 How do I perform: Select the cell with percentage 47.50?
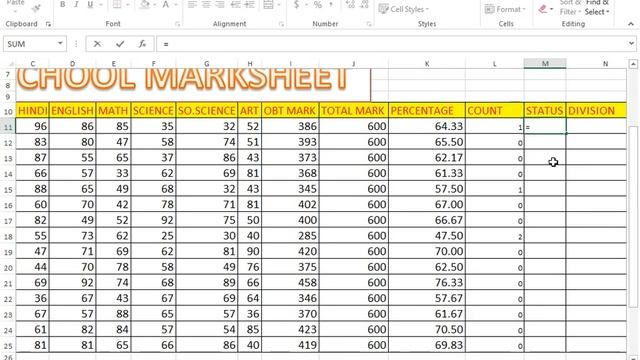pyautogui.click(x=427, y=236)
